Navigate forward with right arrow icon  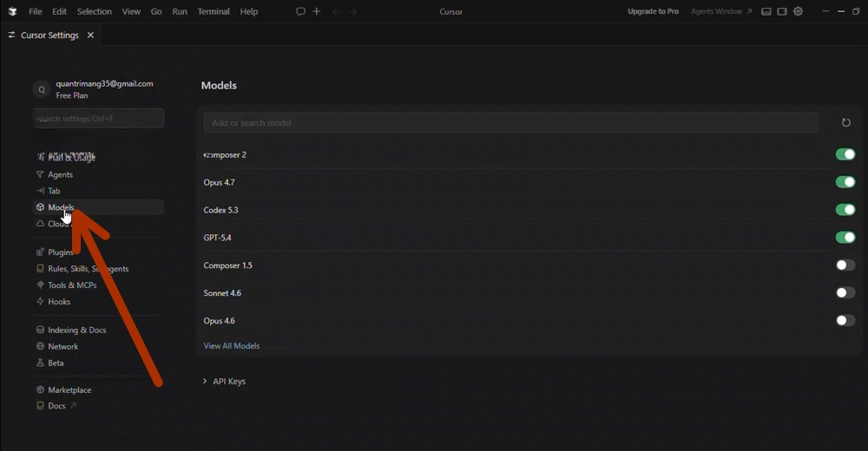click(x=352, y=11)
